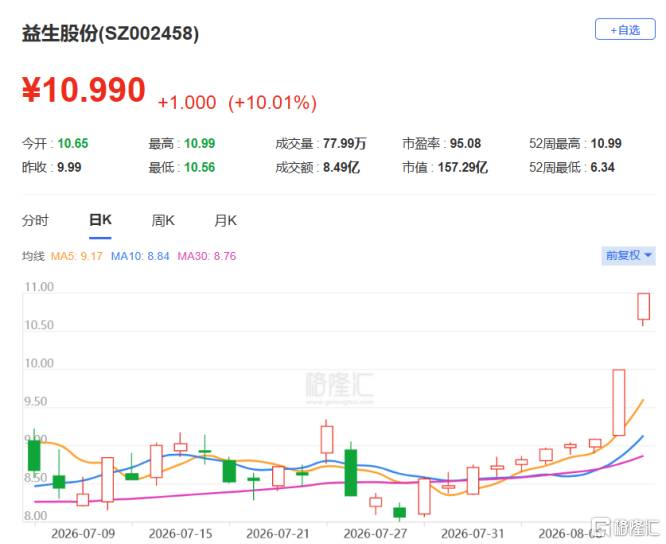The width and height of the screenshot is (666, 544).
Task: Open the 周K chart tab
Action: coord(163,220)
